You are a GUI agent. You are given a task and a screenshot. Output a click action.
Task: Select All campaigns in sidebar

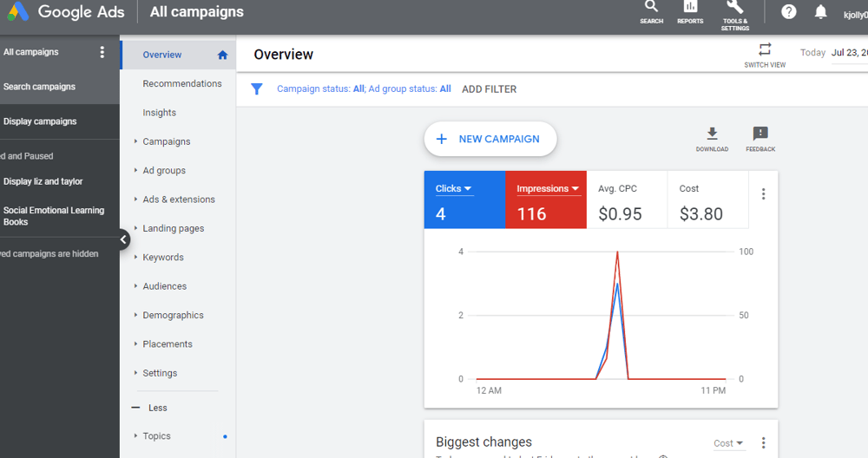click(31, 52)
